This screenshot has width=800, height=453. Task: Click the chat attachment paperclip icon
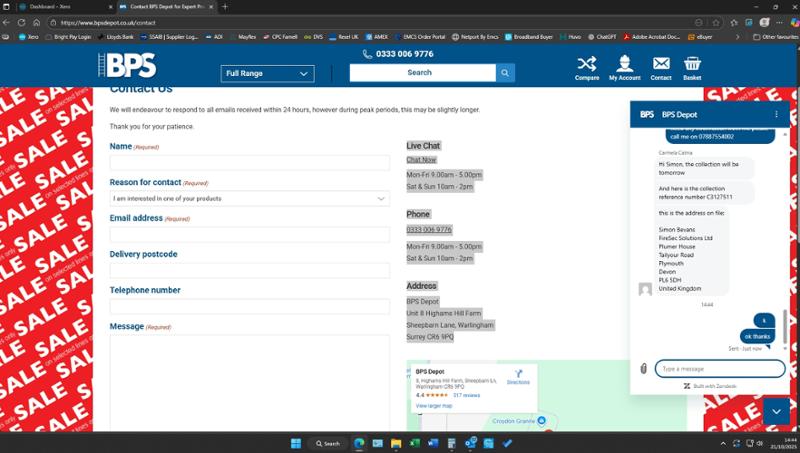click(x=643, y=368)
